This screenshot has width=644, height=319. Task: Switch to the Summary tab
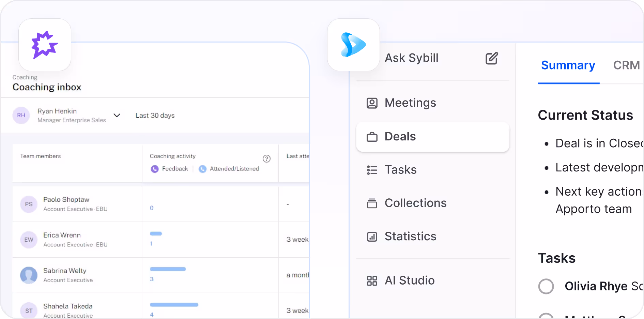click(568, 65)
